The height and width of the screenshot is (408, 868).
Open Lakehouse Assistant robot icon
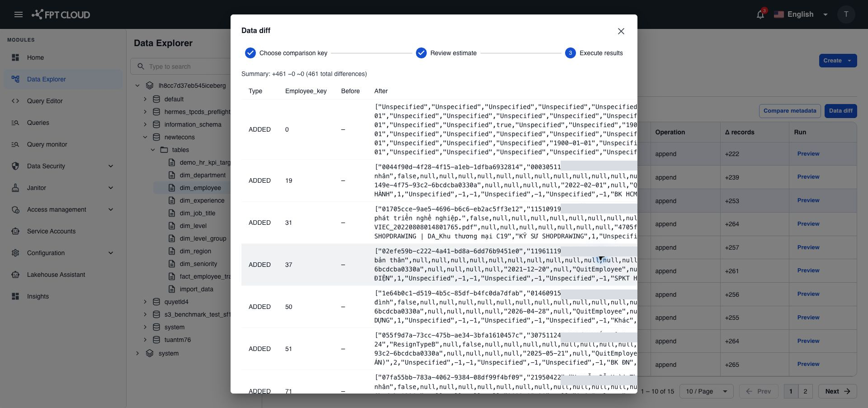[x=15, y=275]
